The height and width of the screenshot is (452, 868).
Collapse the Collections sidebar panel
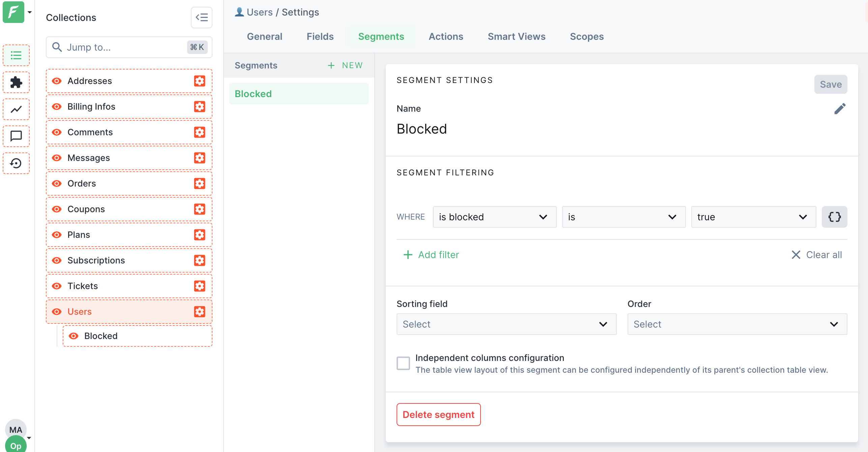[201, 18]
